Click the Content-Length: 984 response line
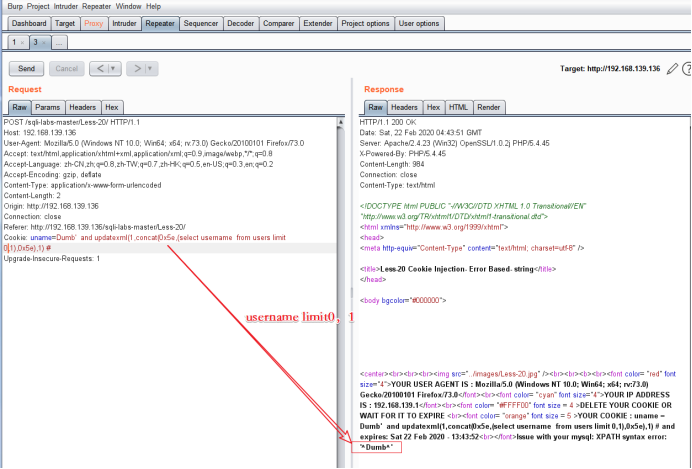 392,164
